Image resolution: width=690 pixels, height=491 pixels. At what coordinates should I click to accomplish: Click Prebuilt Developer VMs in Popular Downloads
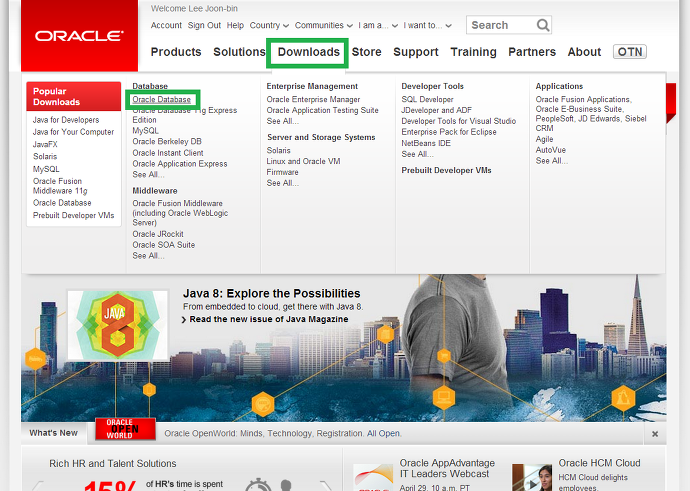coord(73,215)
